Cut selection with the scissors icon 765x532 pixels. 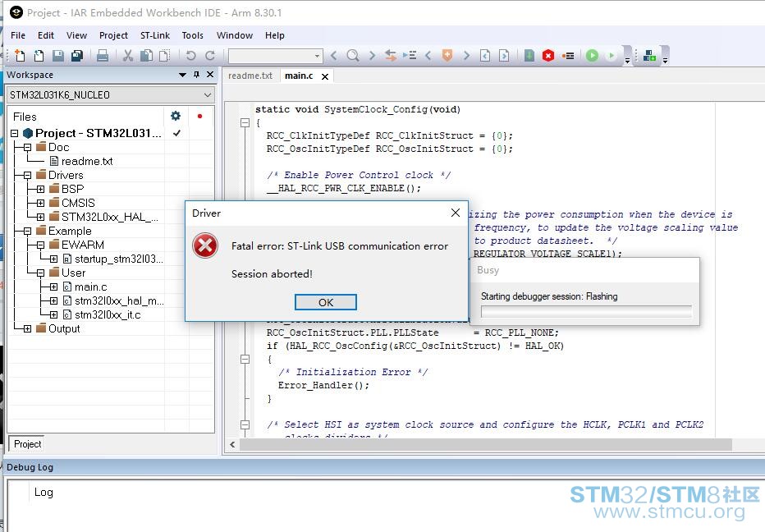click(128, 56)
